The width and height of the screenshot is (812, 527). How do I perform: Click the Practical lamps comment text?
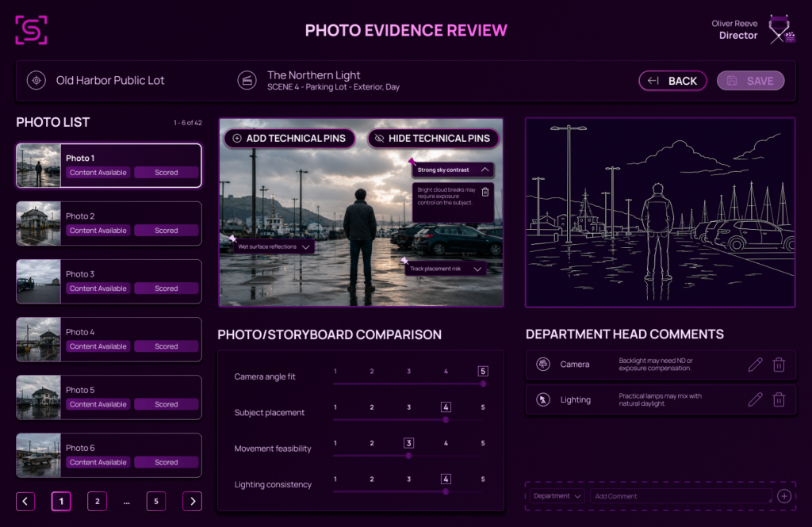coord(661,399)
